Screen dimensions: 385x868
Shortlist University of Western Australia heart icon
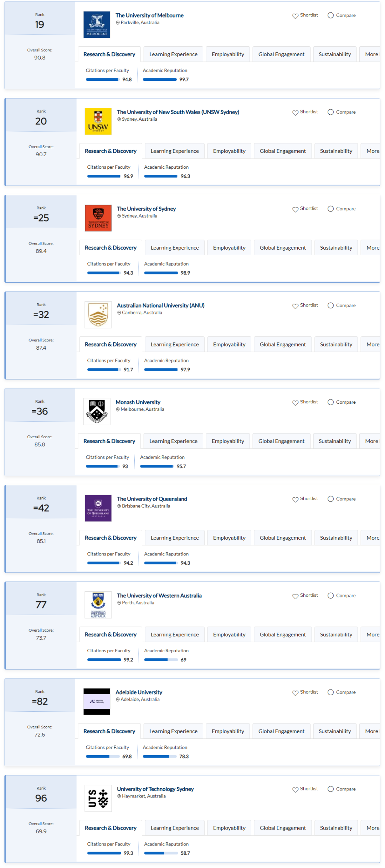[295, 596]
